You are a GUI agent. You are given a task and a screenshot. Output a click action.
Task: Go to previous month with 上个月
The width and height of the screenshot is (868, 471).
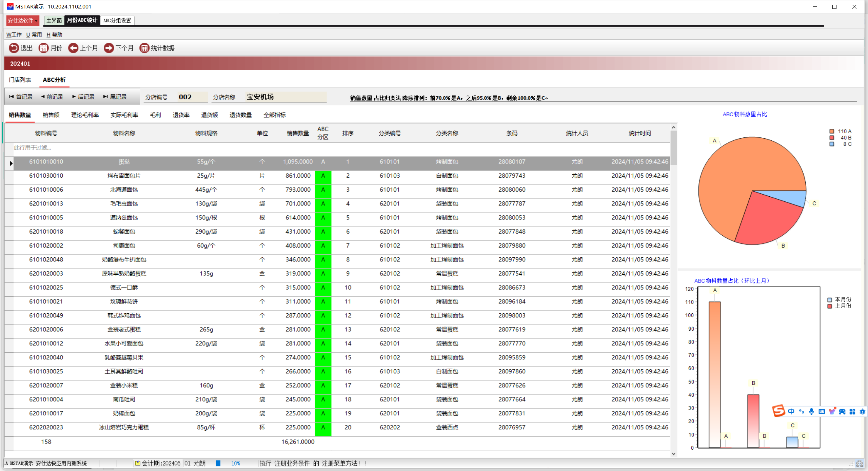(73, 48)
